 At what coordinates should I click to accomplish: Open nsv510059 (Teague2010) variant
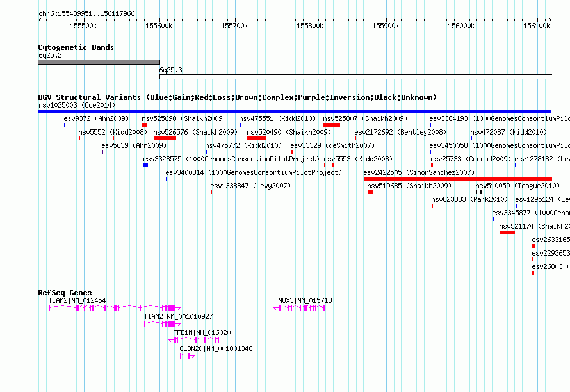tap(517, 186)
